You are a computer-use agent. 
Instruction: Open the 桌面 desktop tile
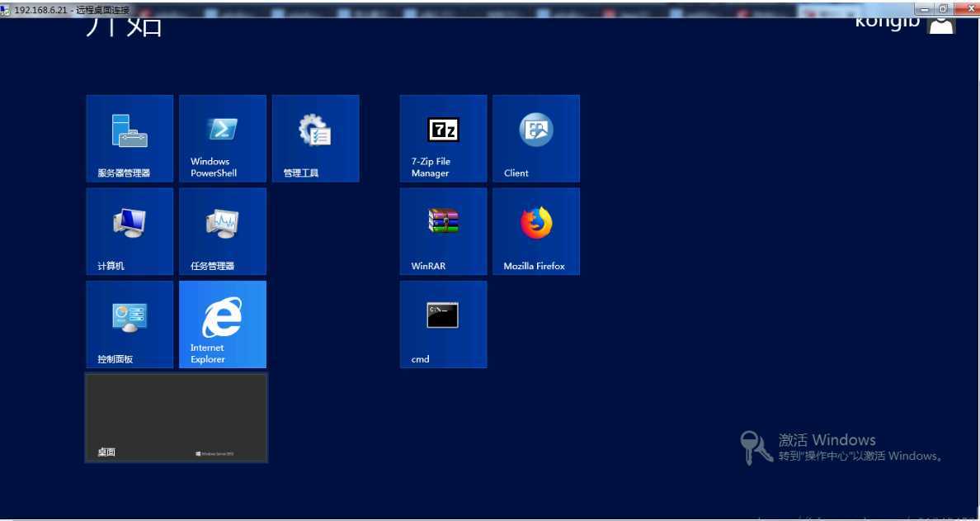pyautogui.click(x=177, y=418)
